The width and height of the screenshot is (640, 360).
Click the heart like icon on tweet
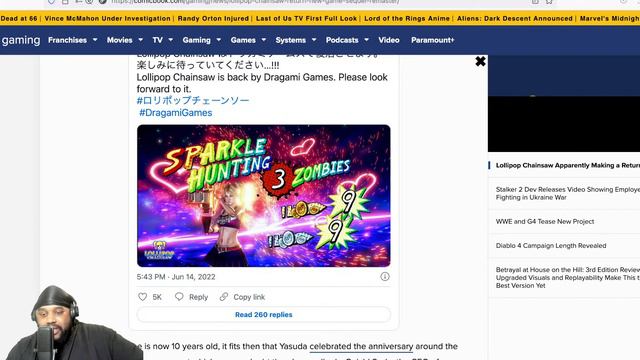(x=142, y=297)
